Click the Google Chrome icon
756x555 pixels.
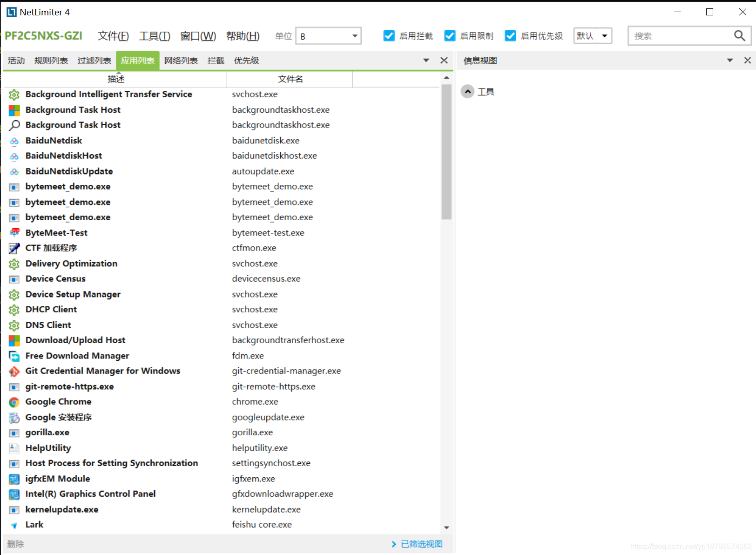coord(14,402)
